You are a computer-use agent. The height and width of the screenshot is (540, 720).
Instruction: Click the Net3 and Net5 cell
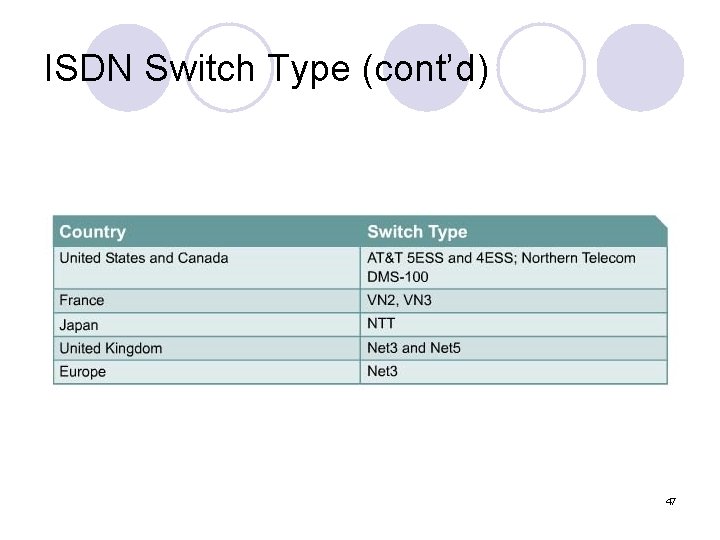click(x=414, y=348)
